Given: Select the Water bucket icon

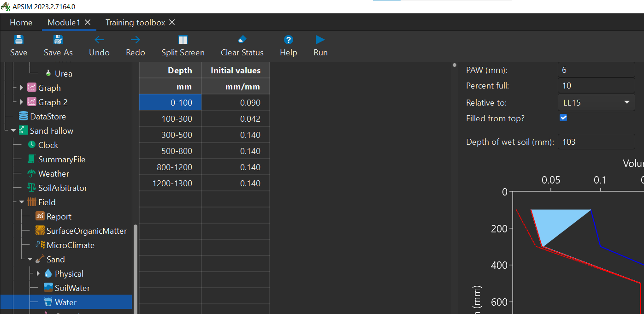Looking at the screenshot, I should tap(48, 302).
